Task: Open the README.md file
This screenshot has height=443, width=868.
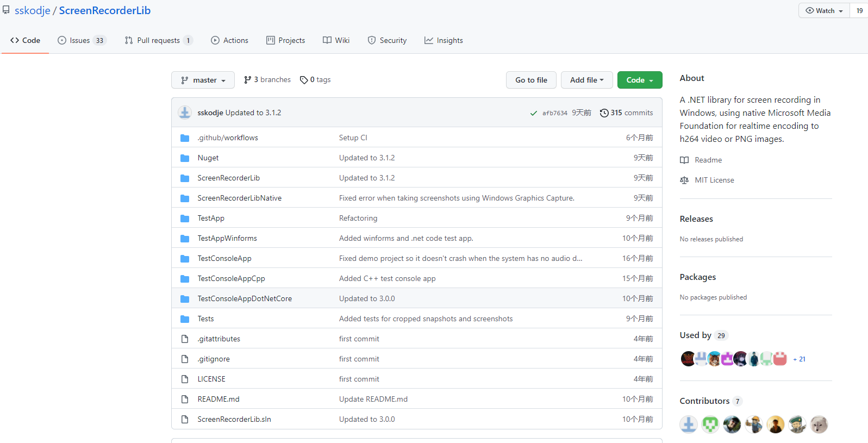Action: tap(218, 400)
